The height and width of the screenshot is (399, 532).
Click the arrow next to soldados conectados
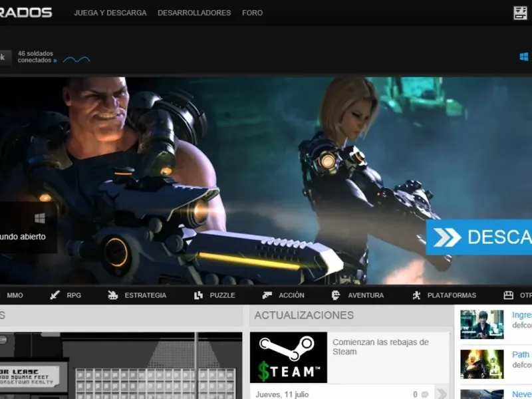click(55, 61)
